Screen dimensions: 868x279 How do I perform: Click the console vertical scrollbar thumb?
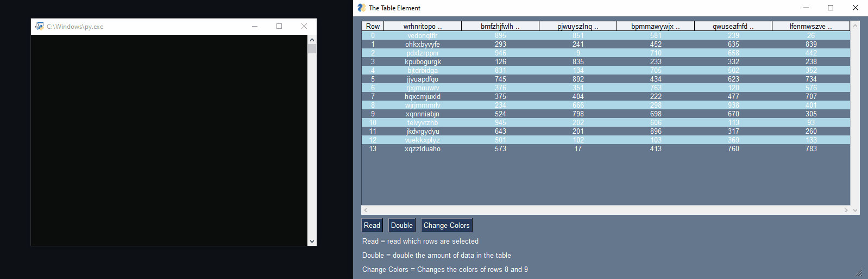pyautogui.click(x=312, y=49)
